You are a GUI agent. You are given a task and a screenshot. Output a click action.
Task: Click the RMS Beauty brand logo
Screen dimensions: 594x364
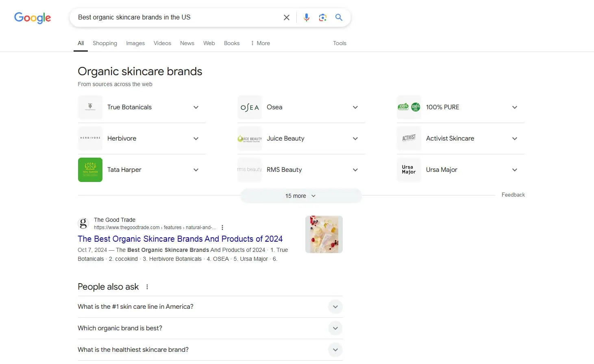click(x=250, y=170)
